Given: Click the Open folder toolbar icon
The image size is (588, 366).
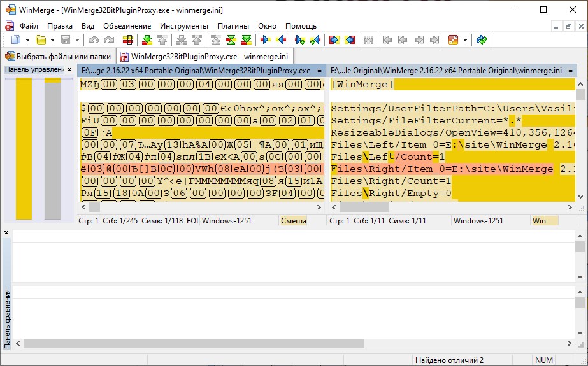Looking at the screenshot, I should tap(41, 39).
